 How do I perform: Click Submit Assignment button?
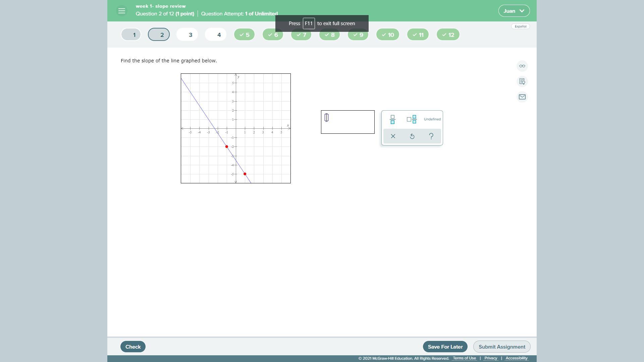point(502,347)
